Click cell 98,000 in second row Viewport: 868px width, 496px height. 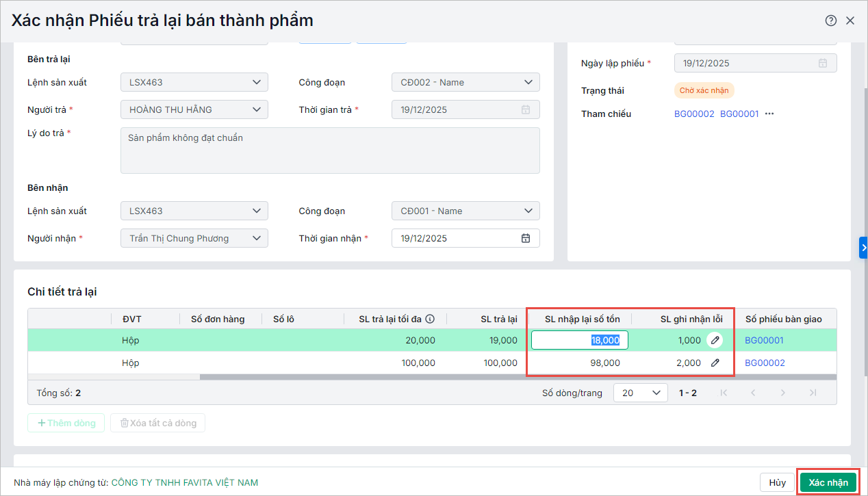580,363
